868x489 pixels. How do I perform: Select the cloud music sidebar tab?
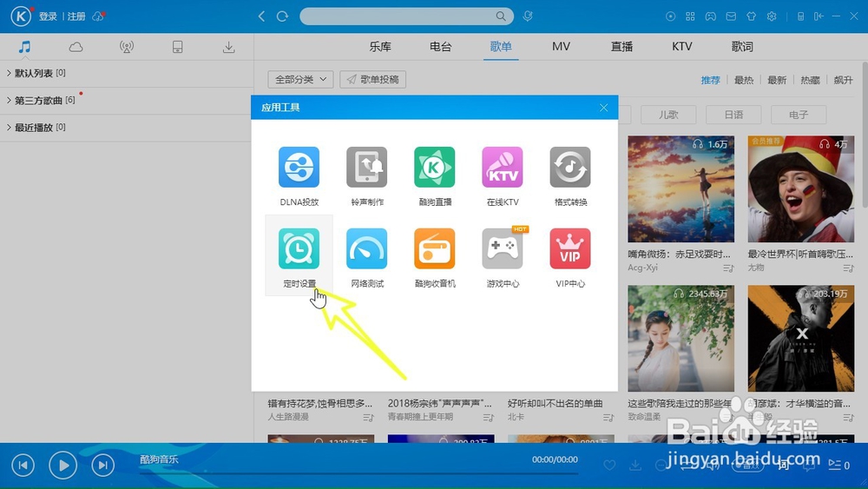point(76,47)
